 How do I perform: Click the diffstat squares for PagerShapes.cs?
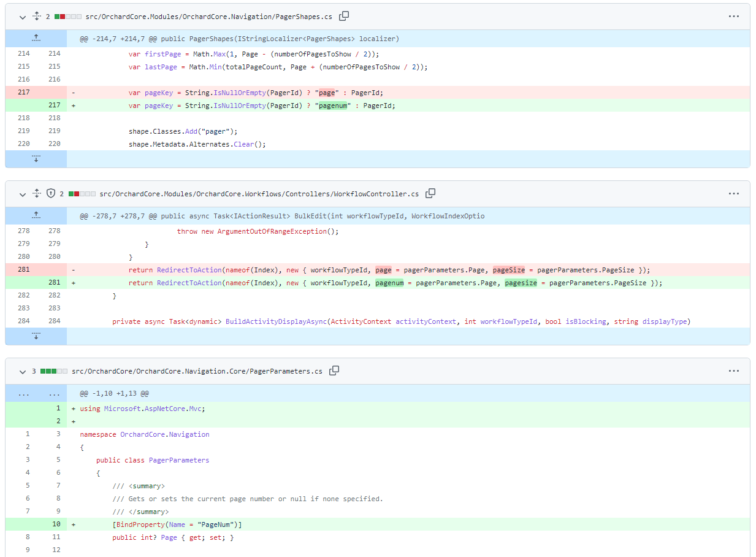point(67,17)
